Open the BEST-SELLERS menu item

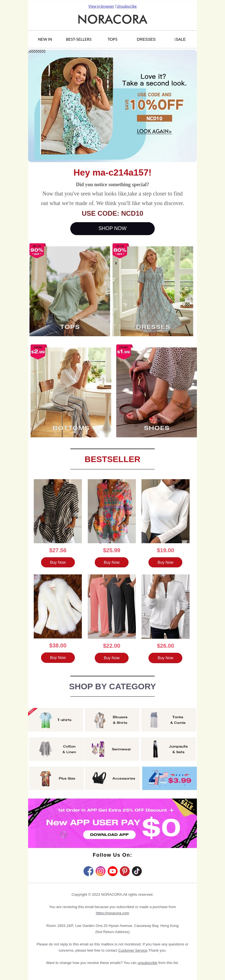coord(79,39)
